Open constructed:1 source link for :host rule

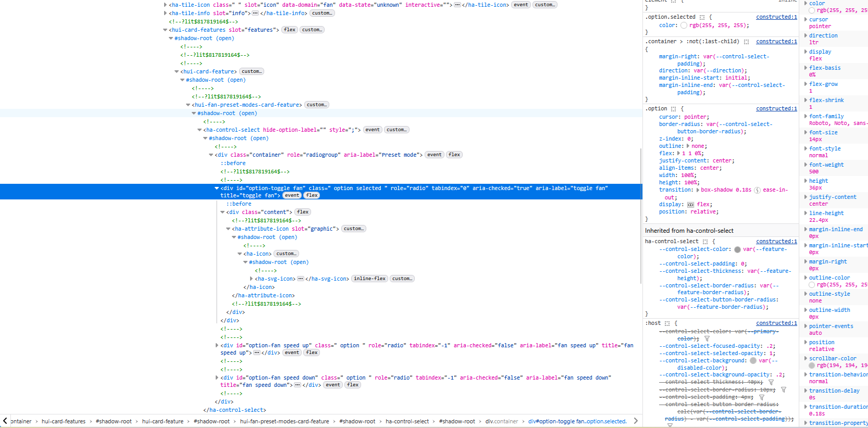click(x=776, y=323)
